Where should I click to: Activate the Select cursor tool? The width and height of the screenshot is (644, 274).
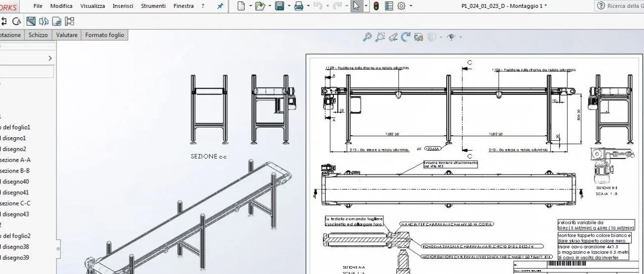point(356,6)
